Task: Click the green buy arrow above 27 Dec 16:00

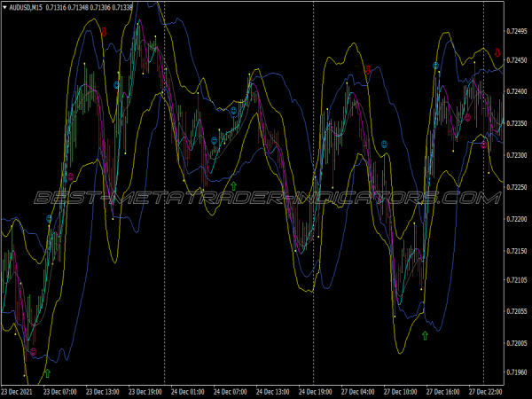Action: coord(425,335)
